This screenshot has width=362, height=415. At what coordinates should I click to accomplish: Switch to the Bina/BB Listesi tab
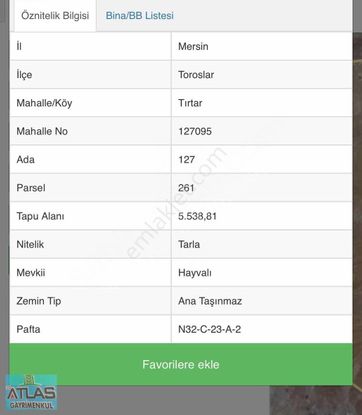point(139,16)
